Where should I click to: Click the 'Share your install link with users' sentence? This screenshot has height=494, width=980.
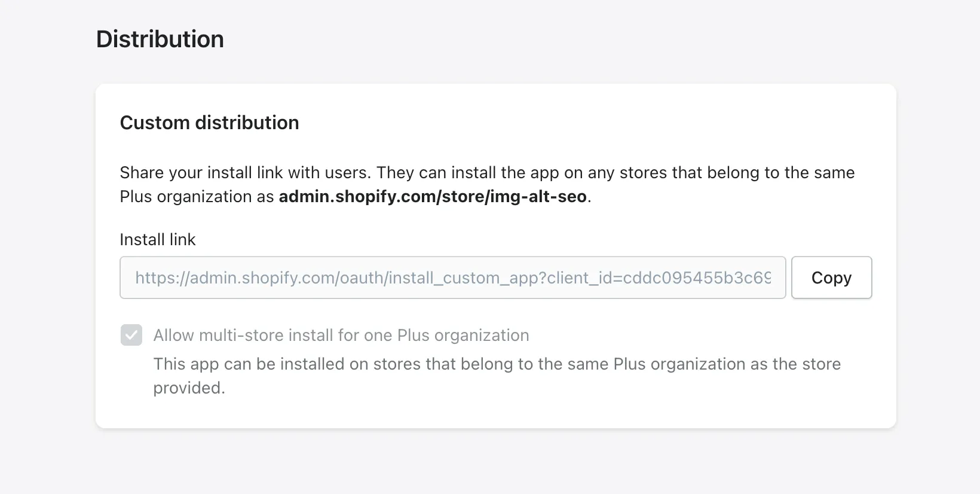(245, 173)
